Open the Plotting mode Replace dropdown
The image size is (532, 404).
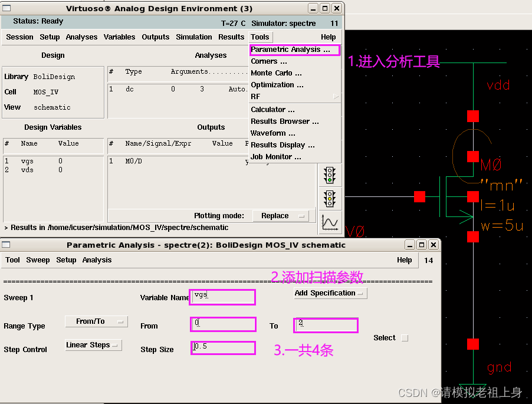(281, 216)
